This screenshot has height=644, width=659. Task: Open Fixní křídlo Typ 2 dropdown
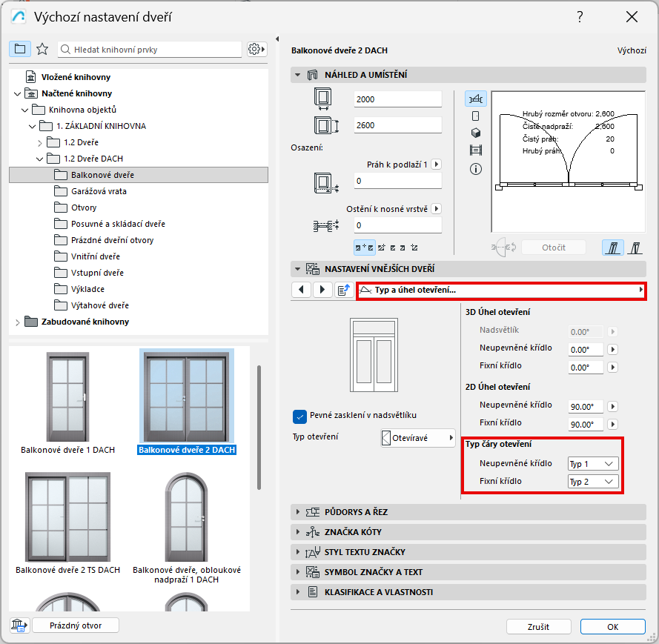[x=593, y=482]
